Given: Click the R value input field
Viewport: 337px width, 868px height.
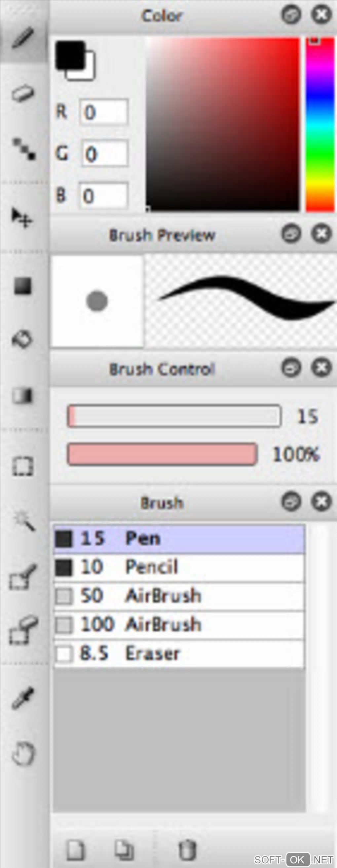Looking at the screenshot, I should (x=104, y=112).
